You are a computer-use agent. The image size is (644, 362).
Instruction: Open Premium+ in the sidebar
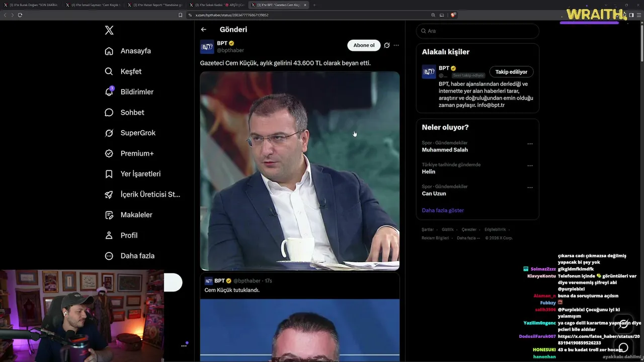(129, 153)
